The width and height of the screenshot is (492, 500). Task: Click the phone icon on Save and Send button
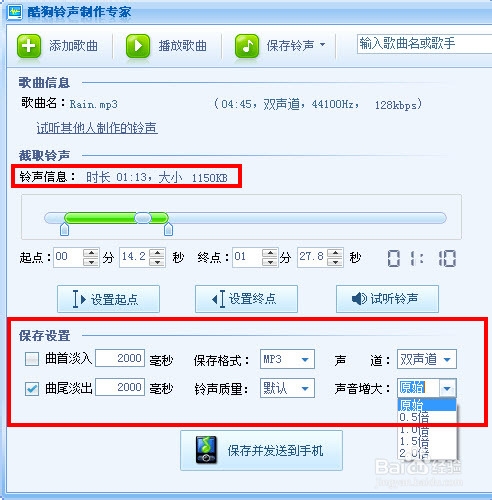(206, 450)
